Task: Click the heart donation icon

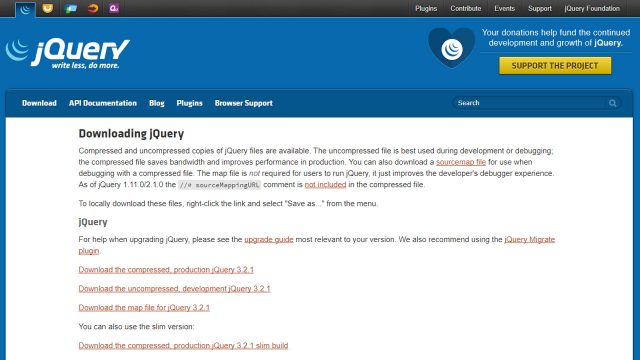Action: [451, 48]
